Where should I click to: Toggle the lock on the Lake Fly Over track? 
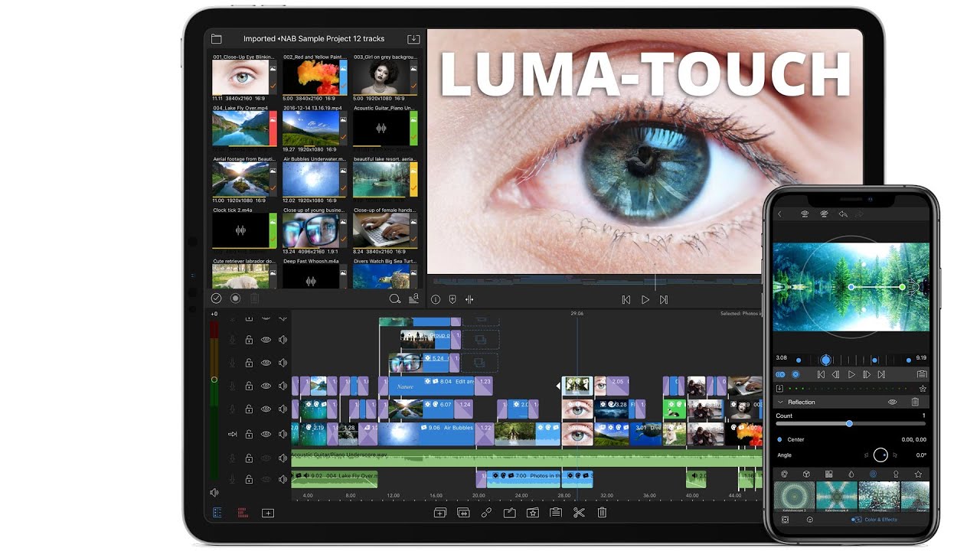click(x=249, y=479)
